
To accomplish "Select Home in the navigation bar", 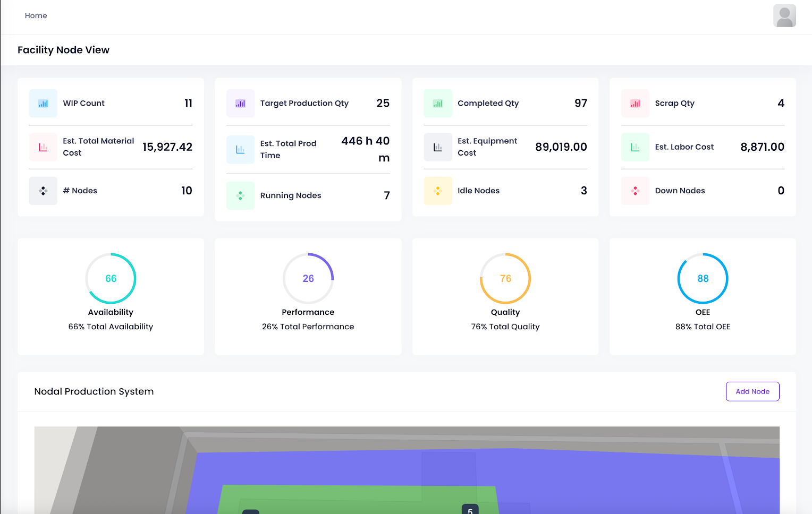I will (x=36, y=15).
